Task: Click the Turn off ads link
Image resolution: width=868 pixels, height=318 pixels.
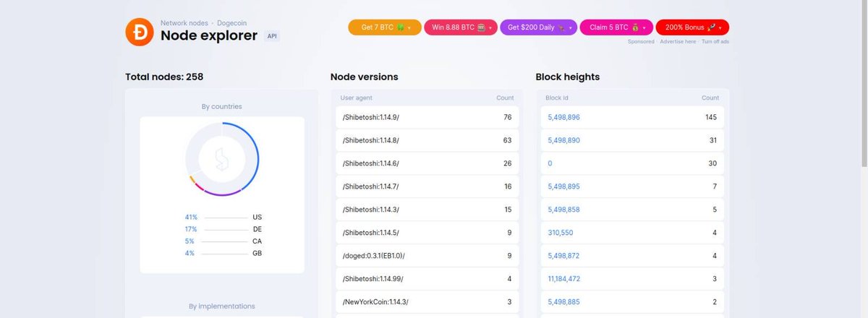Action: point(715,42)
